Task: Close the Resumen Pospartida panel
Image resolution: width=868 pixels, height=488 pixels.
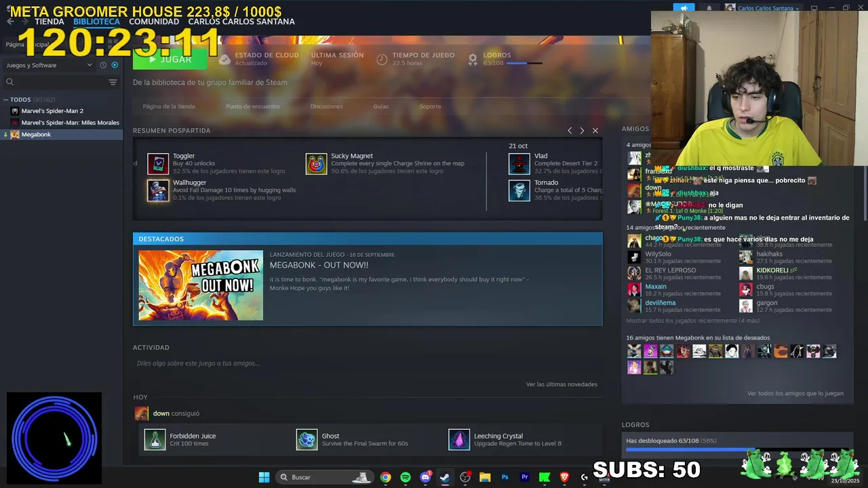Action: click(595, 130)
